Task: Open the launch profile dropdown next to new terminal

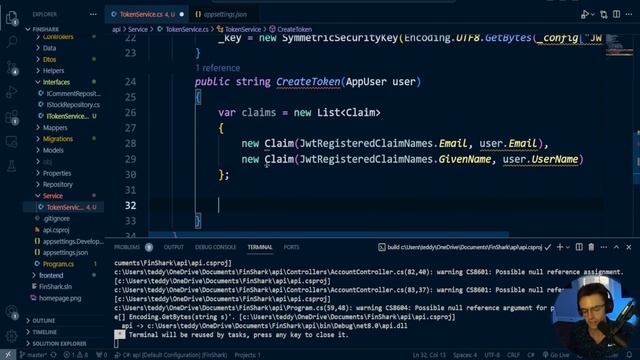Action: [x=568, y=247]
